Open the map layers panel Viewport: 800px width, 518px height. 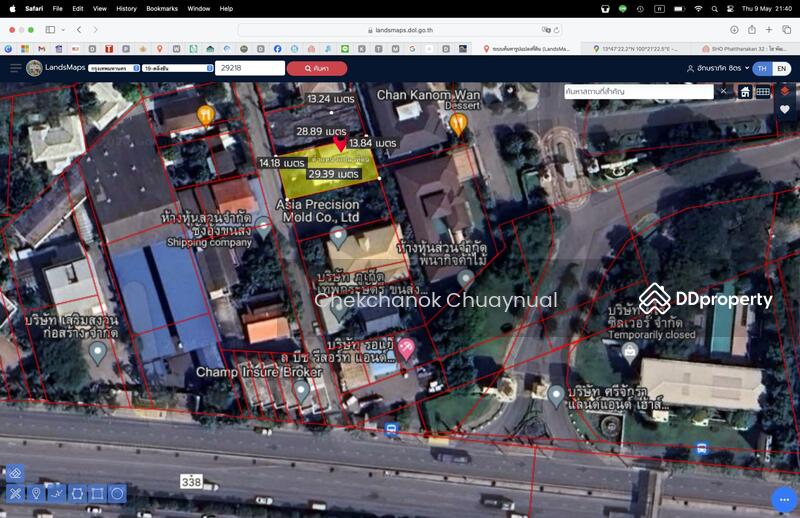pos(785,91)
